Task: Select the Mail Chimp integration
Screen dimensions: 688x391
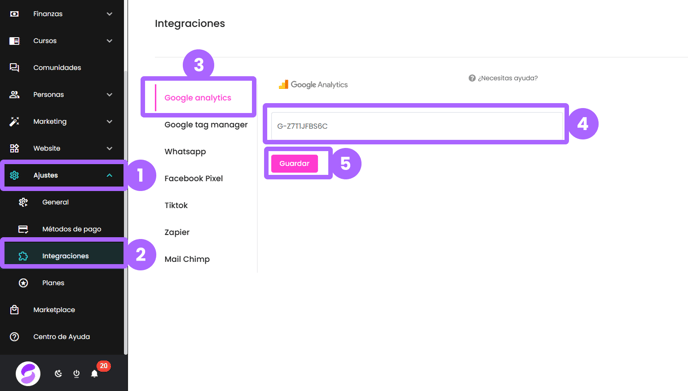Action: click(x=187, y=259)
